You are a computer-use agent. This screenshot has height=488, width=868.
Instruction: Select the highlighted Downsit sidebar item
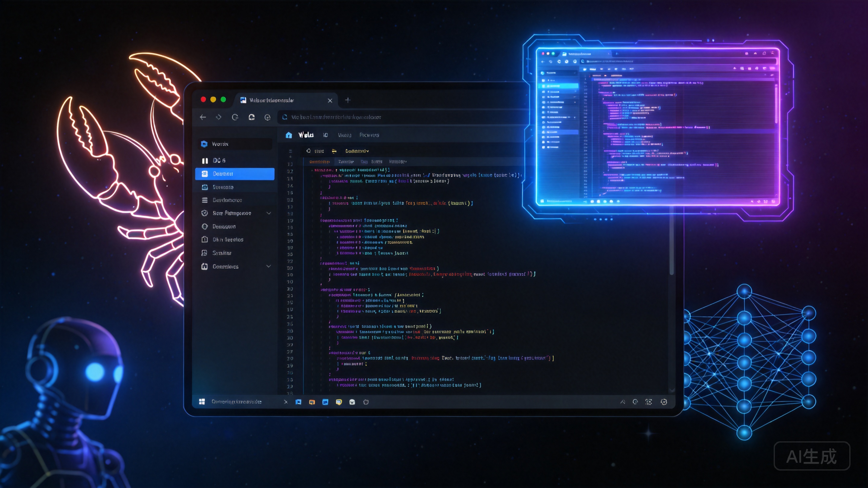point(235,174)
